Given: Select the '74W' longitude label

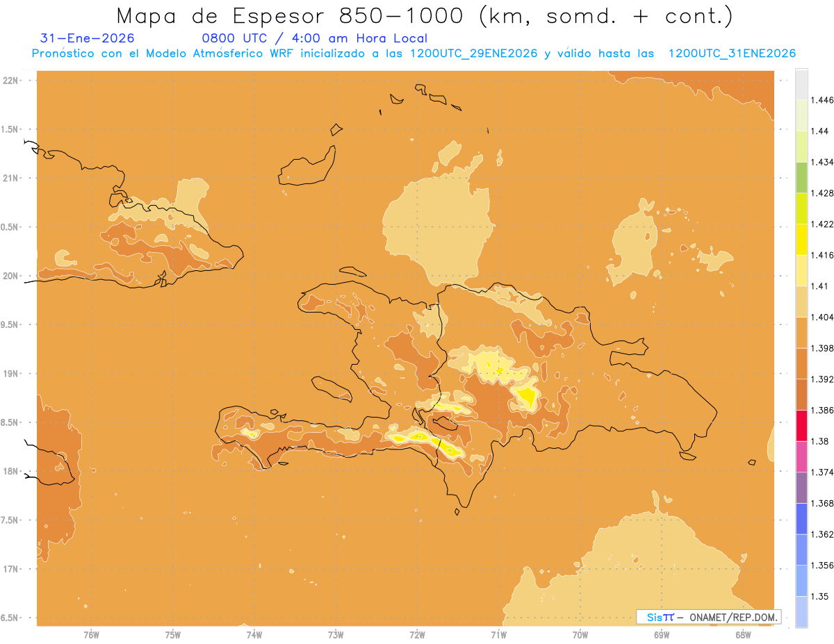Looking at the screenshot, I should coord(254,635).
